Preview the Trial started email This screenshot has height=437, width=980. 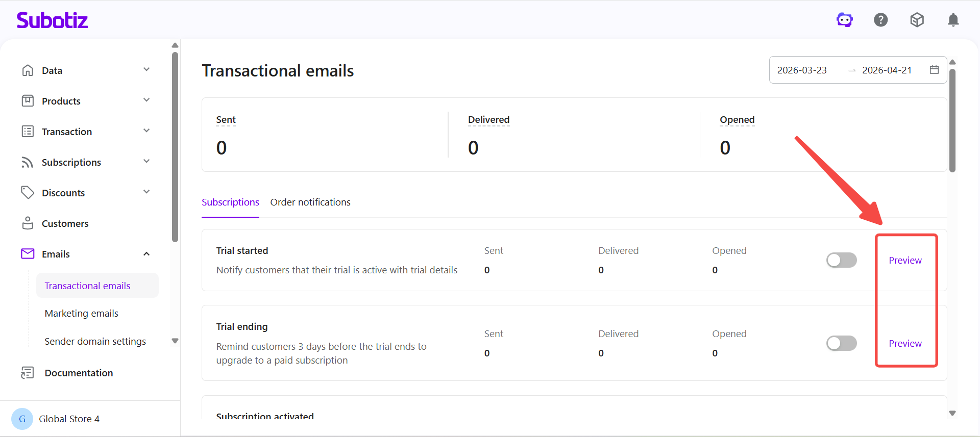point(905,260)
